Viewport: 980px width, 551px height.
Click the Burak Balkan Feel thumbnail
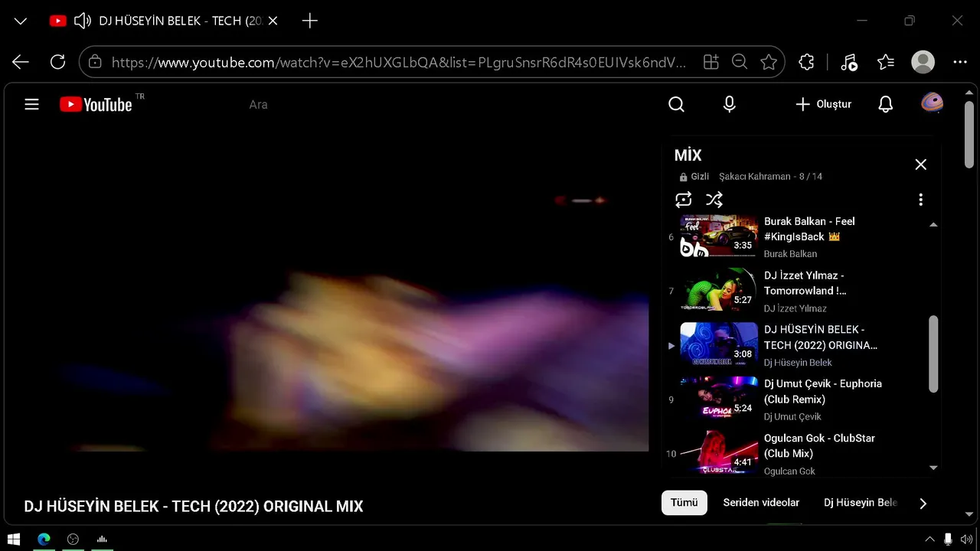click(x=719, y=236)
